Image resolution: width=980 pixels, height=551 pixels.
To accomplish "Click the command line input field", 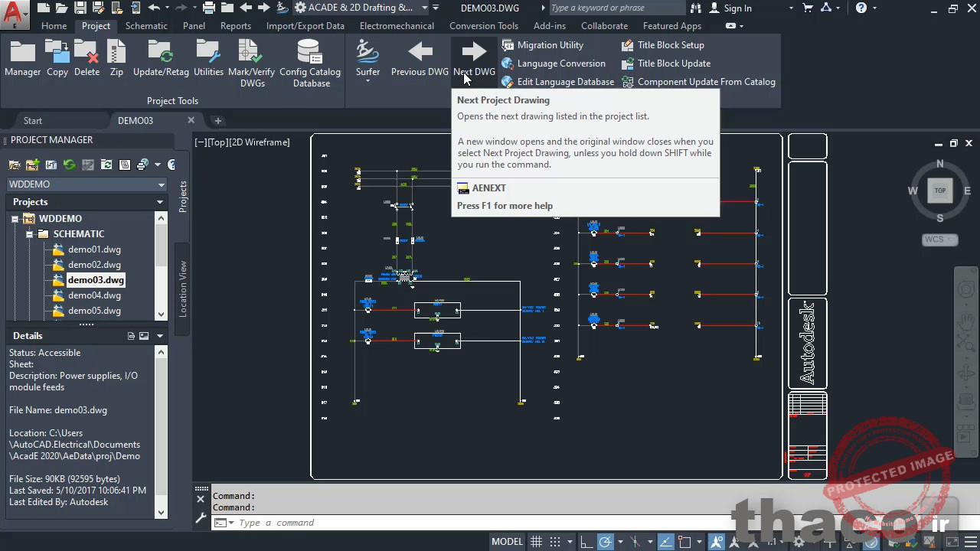I will pos(459,523).
